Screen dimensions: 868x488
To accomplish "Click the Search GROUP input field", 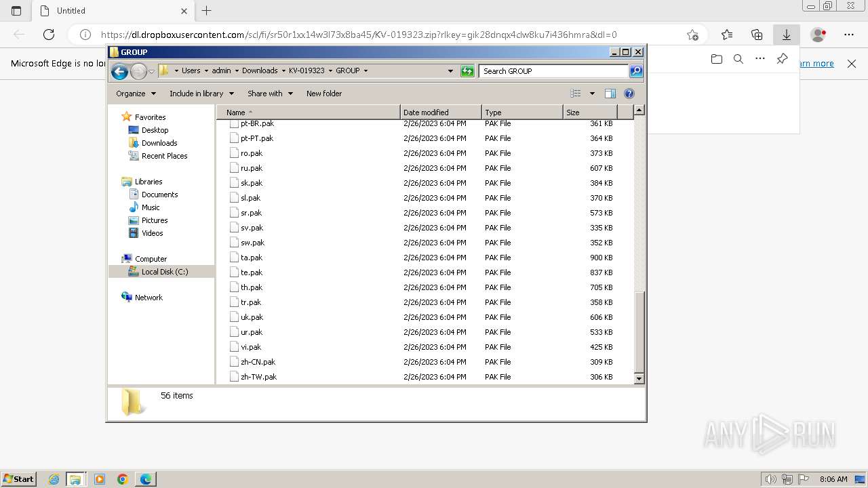I will [553, 70].
